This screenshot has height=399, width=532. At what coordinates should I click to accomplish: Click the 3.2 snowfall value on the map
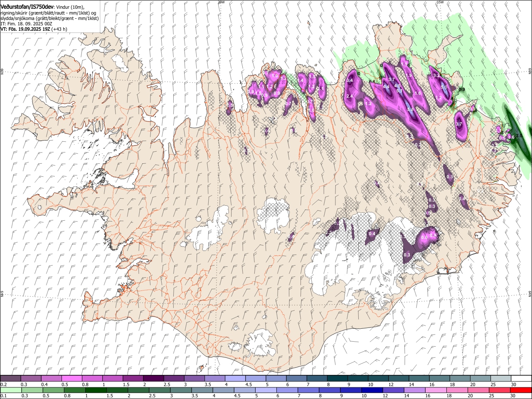(x=436, y=76)
